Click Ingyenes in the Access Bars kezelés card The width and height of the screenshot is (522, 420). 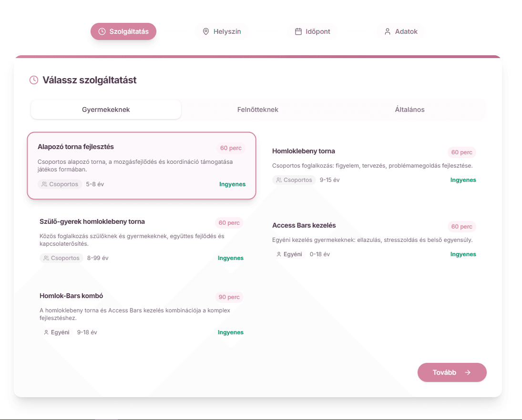[x=463, y=254]
